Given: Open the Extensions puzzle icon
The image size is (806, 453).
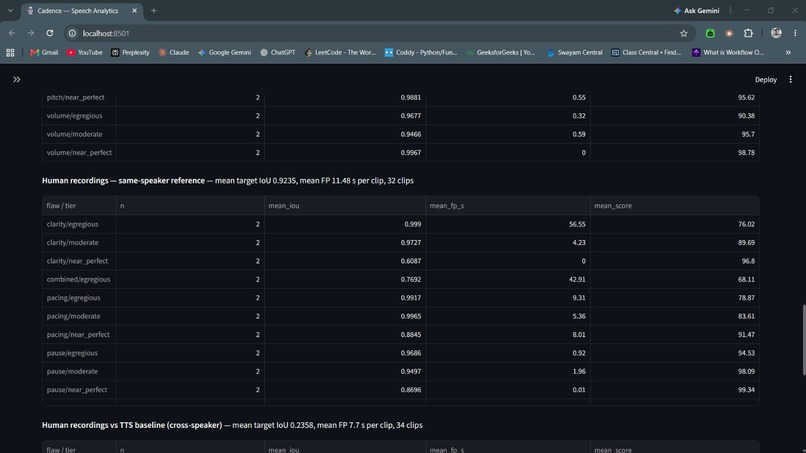Looking at the screenshot, I should 748,33.
